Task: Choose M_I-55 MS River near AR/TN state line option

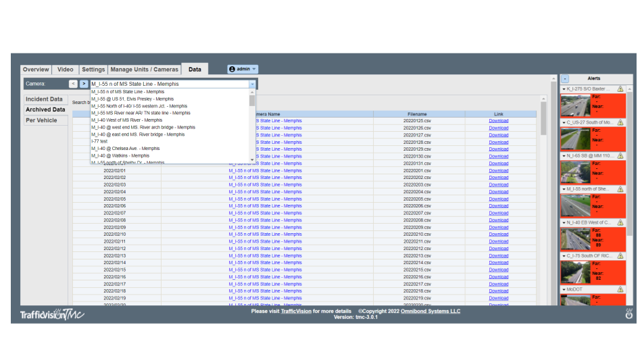Action: pos(170,113)
